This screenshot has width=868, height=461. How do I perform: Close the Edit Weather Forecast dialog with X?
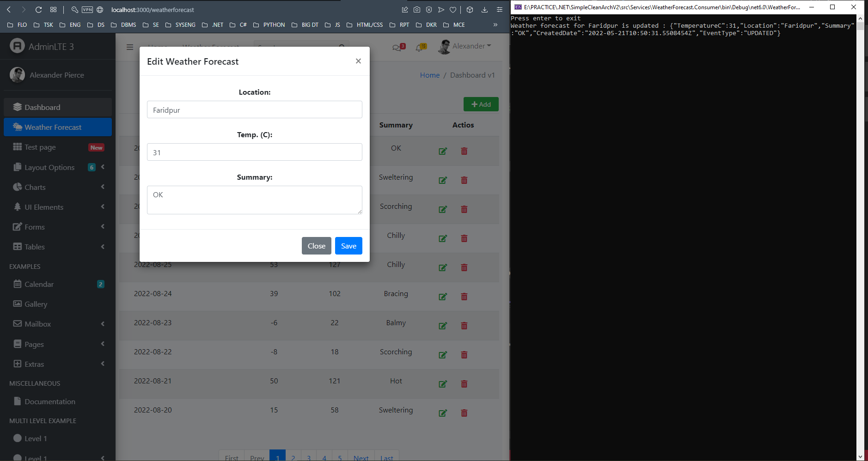[358, 61]
